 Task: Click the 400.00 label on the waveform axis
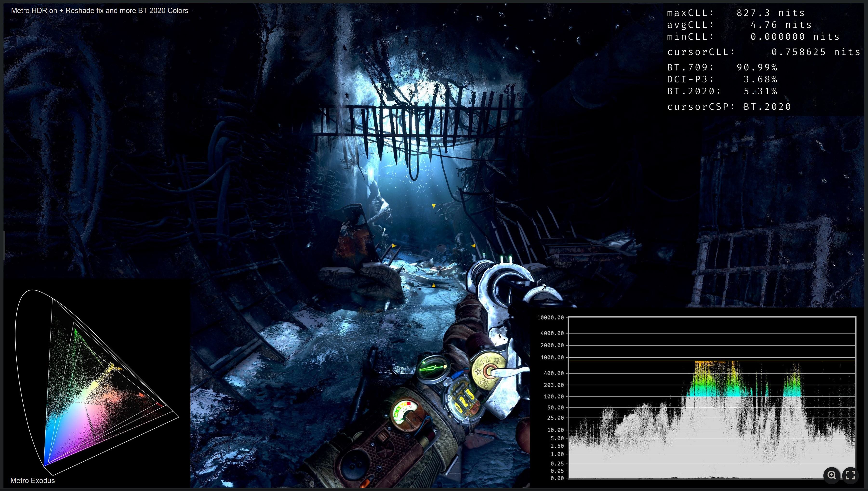[x=554, y=373]
